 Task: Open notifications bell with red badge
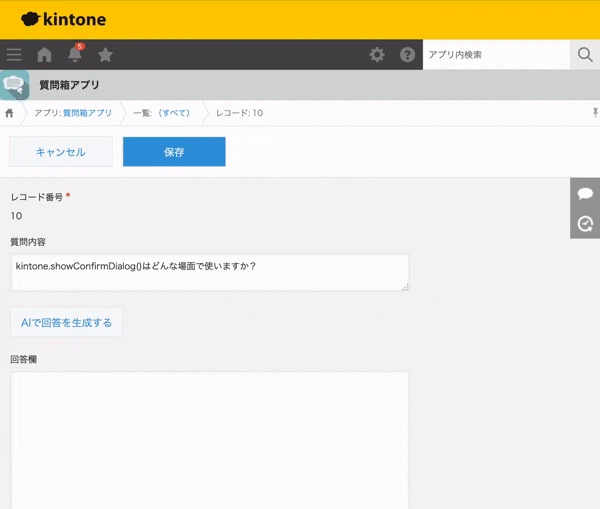[75, 53]
